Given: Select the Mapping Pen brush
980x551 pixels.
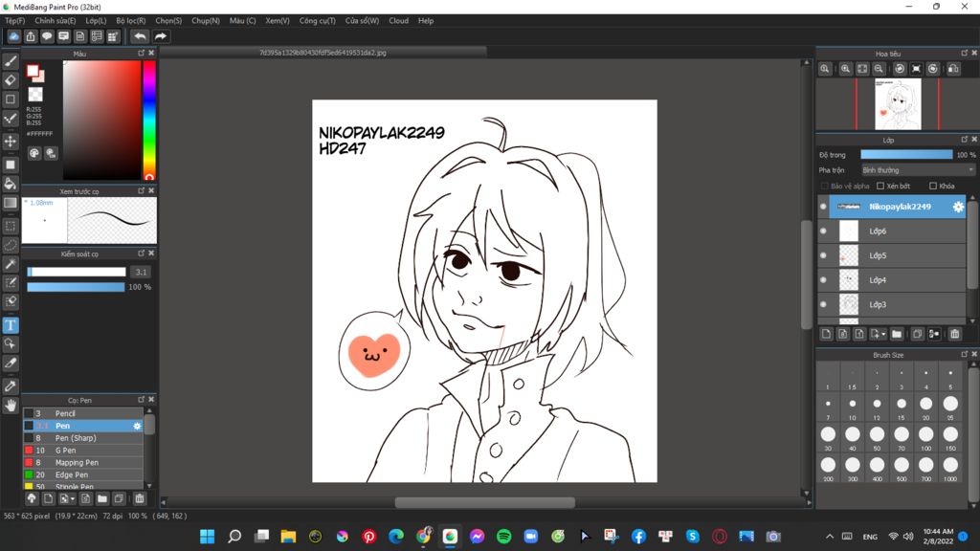Looking at the screenshot, I should click(x=83, y=463).
